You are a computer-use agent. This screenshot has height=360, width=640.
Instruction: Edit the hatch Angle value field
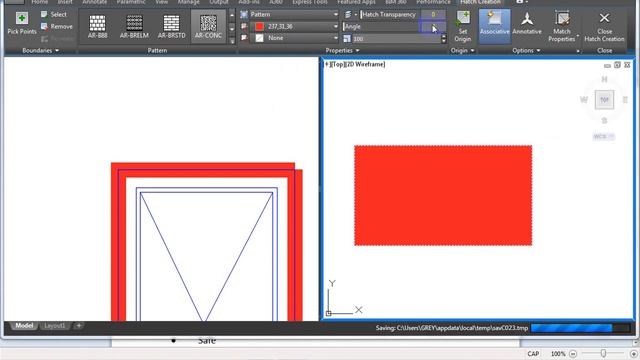pos(433,27)
